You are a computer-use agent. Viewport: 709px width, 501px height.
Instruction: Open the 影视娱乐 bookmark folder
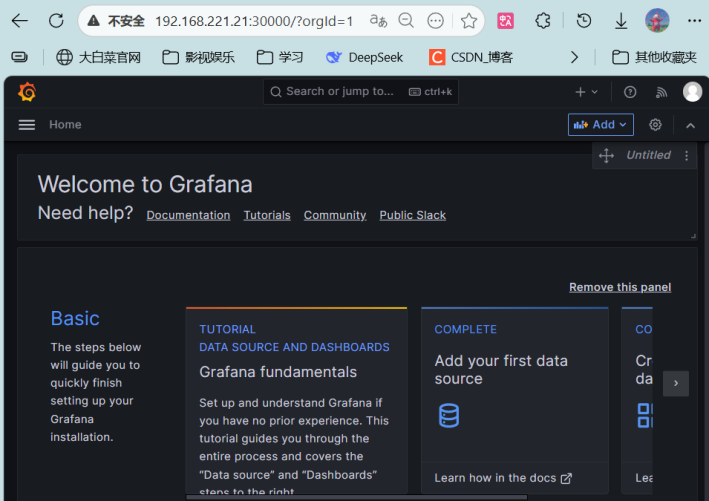198,57
